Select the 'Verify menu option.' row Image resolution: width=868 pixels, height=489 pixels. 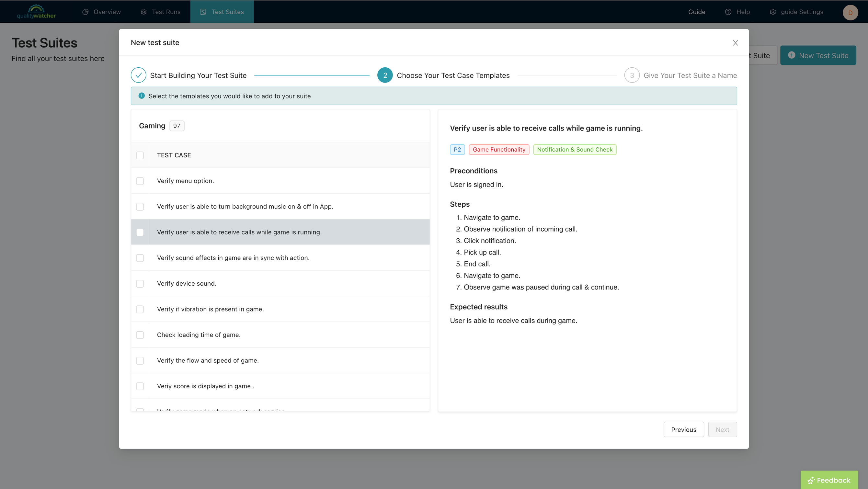tap(280, 181)
